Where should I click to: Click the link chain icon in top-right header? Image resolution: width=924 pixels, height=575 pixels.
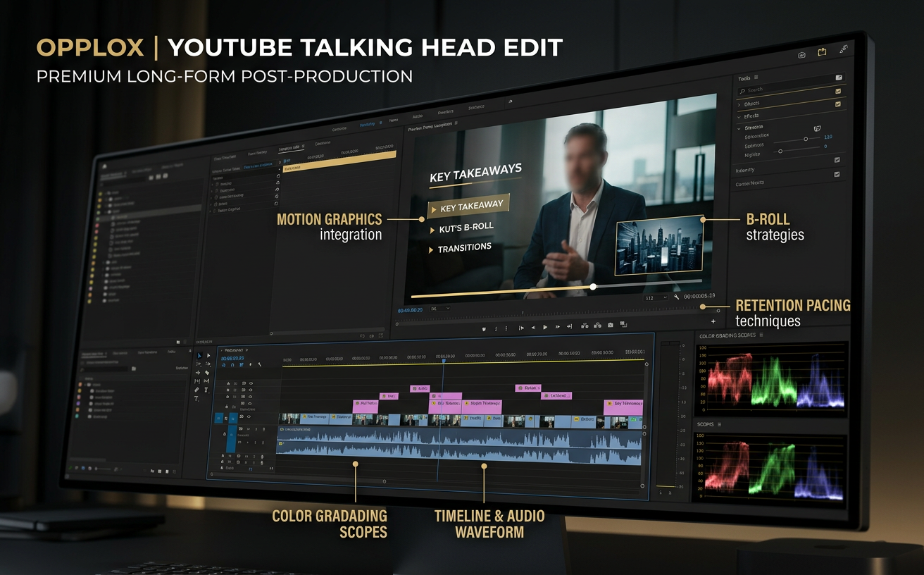tap(844, 49)
